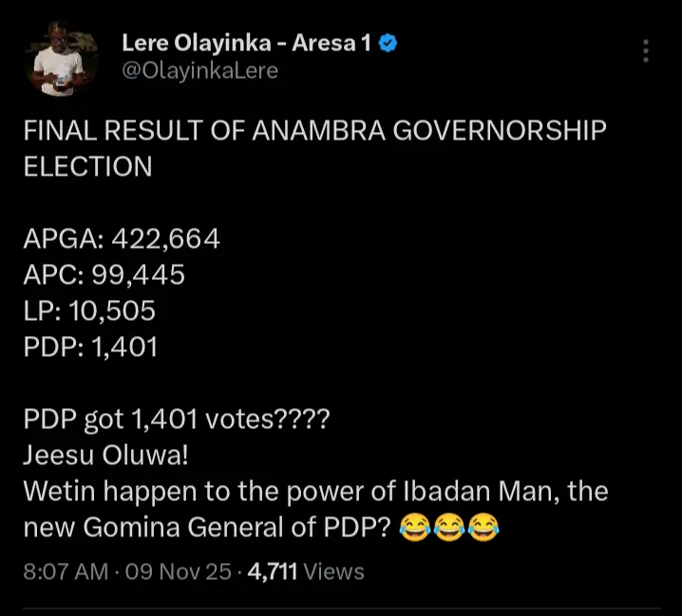Click the PDP: 1,401 result line
Image resolution: width=682 pixels, height=616 pixels.
pos(90,347)
